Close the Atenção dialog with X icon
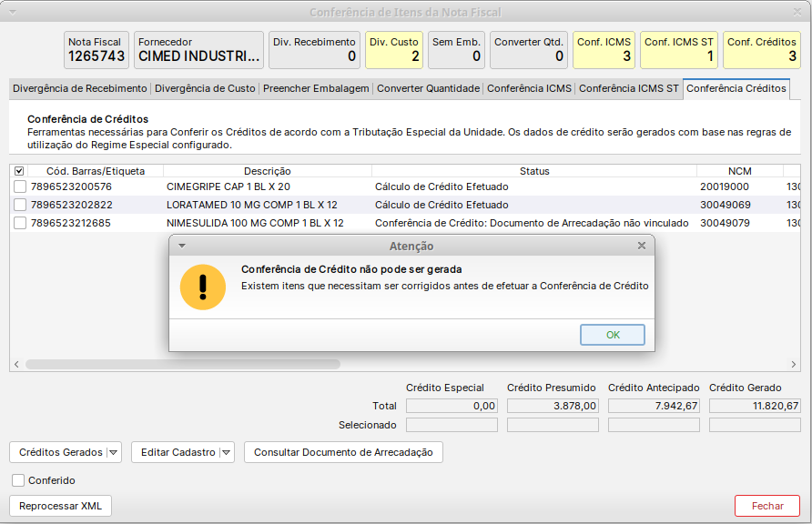Viewport: 812px width, 524px height. [x=642, y=246]
